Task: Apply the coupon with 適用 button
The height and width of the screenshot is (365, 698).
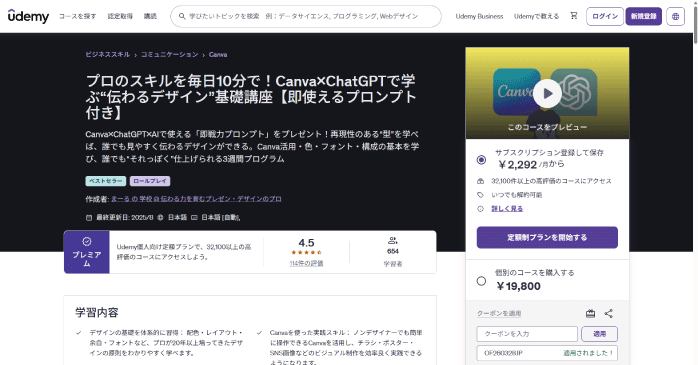Action: point(600,334)
